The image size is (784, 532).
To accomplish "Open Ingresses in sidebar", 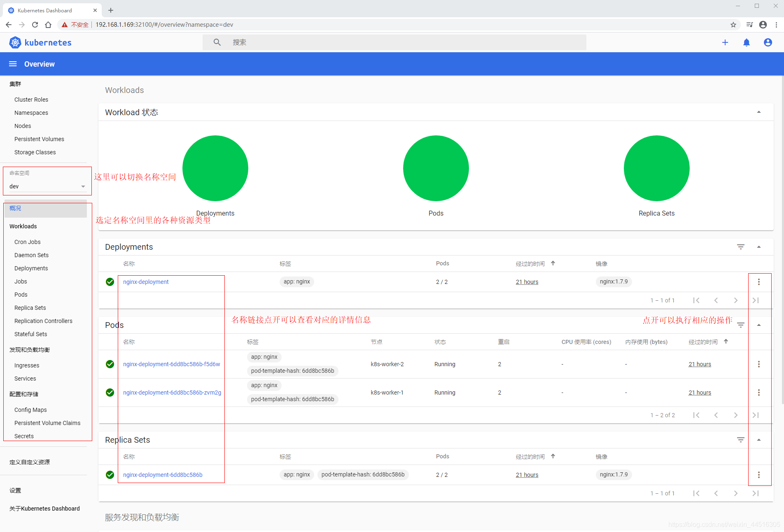I will [x=27, y=365].
